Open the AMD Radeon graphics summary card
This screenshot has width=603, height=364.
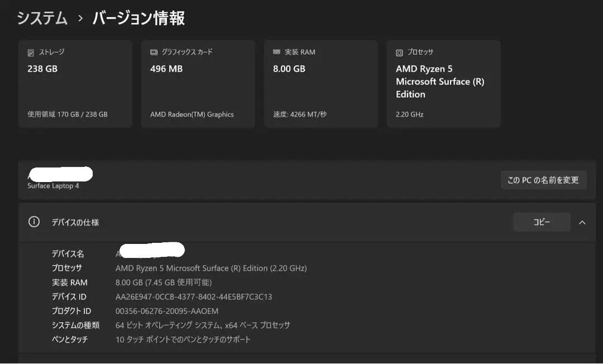198,84
